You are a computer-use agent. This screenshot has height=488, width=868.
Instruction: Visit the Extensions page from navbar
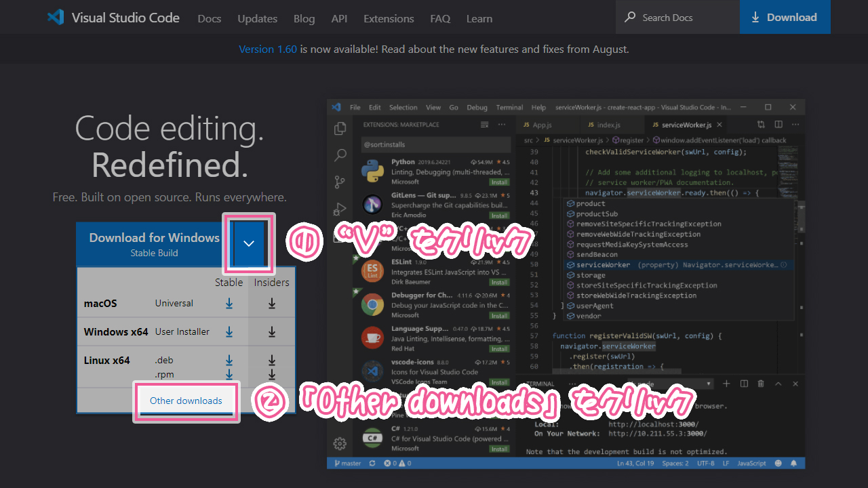click(x=389, y=18)
